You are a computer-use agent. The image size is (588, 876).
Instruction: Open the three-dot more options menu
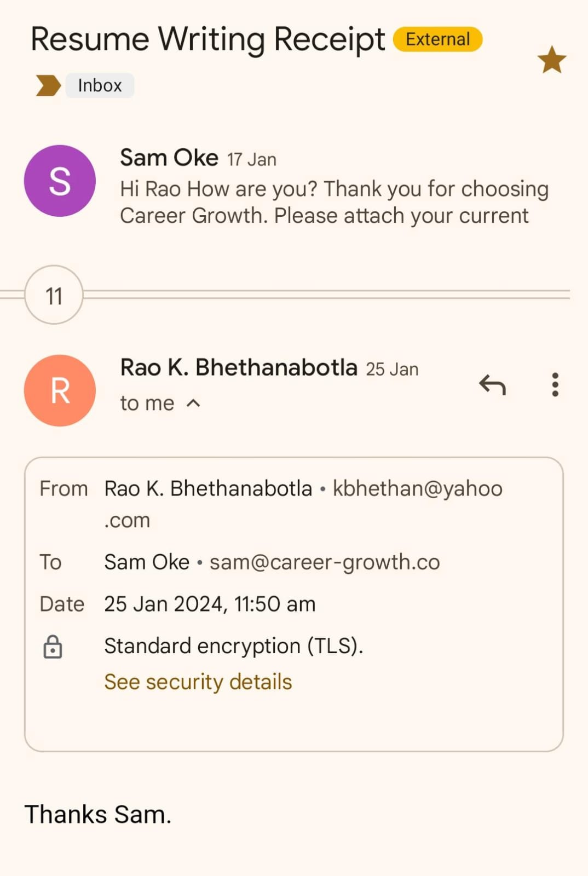(555, 385)
